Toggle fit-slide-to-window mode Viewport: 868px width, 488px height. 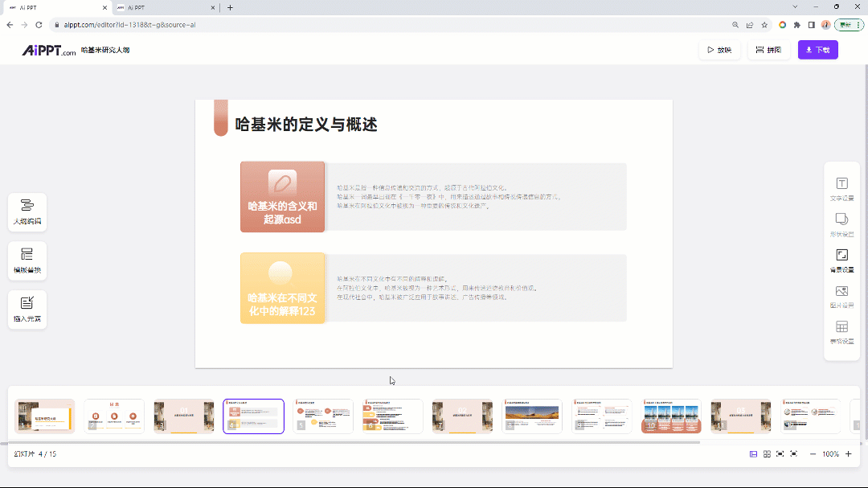click(780, 453)
